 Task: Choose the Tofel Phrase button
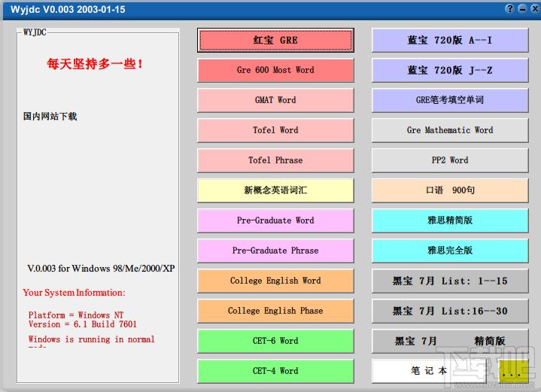coord(275,160)
